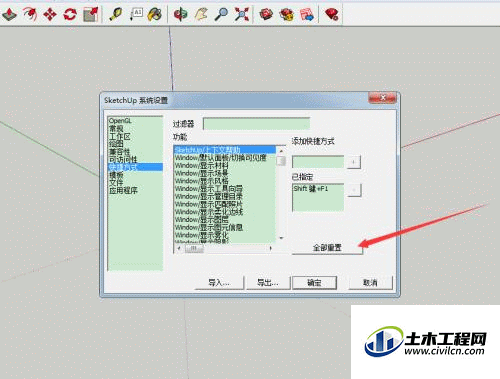500x379 pixels.
Task: Select Window/显示工具向导 function row
Action: (225, 188)
